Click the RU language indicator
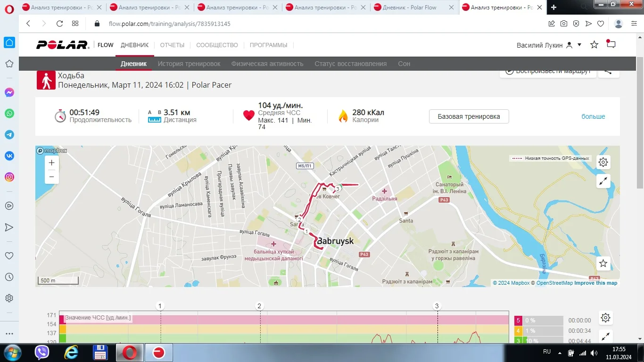Image resolution: width=644 pixels, height=362 pixels. click(x=547, y=352)
